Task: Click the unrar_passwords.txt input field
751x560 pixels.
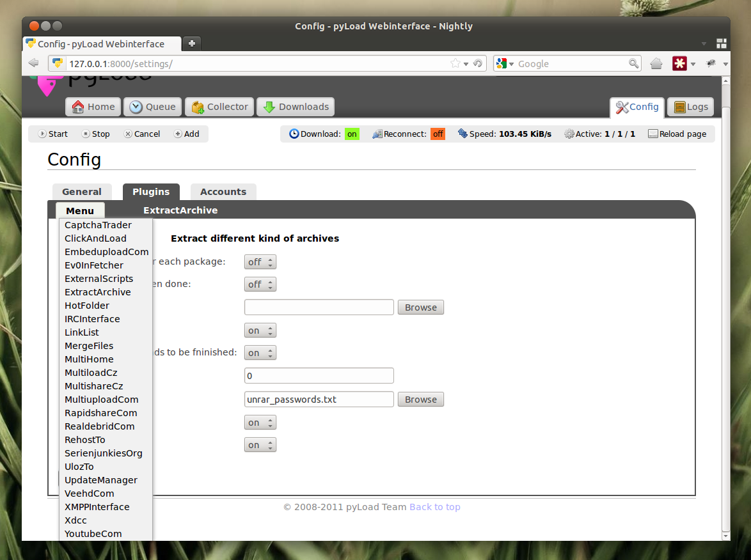Action: click(x=319, y=399)
